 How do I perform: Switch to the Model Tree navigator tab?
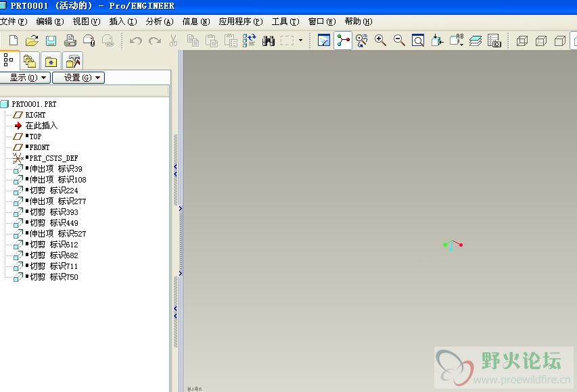pyautogui.click(x=9, y=60)
